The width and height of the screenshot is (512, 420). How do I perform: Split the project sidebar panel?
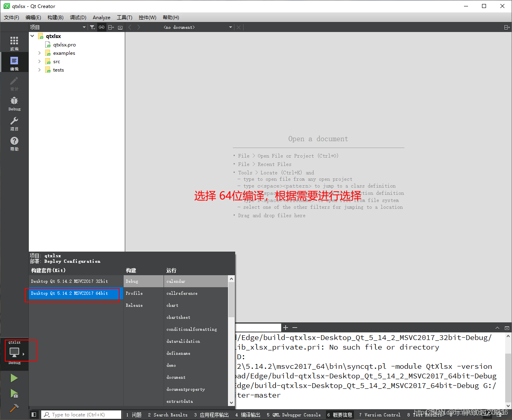tap(111, 27)
